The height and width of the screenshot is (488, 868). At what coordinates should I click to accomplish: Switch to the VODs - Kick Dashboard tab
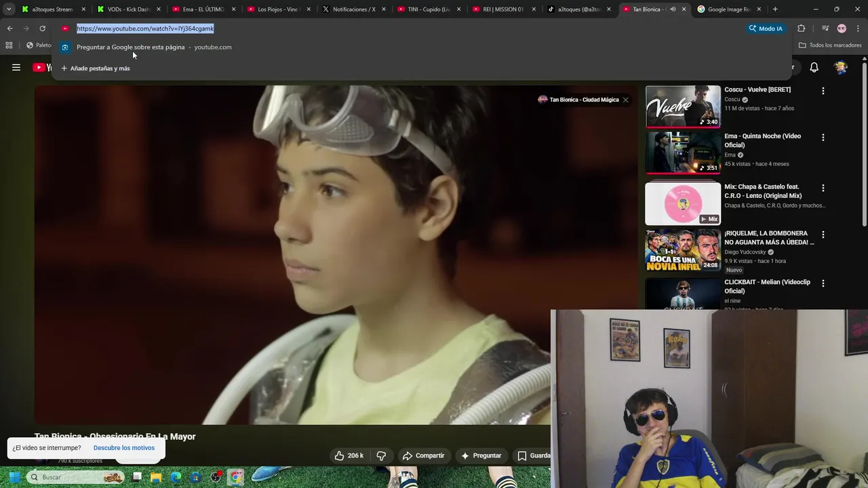pos(128,9)
